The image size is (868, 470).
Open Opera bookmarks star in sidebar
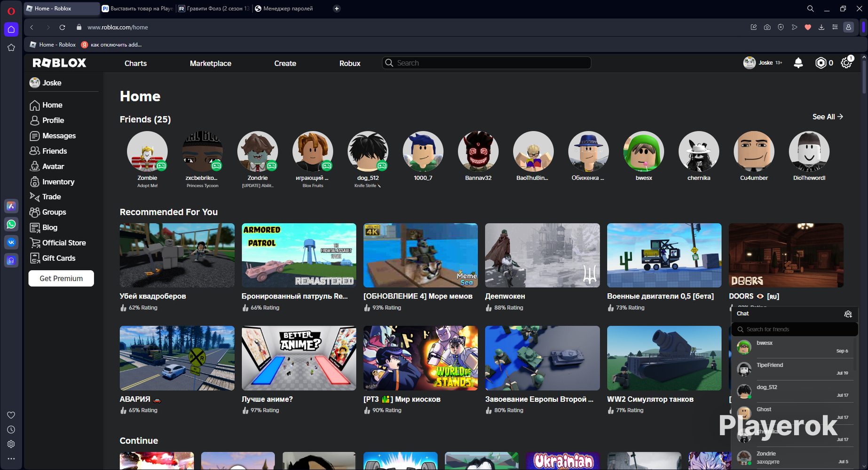coord(11,47)
